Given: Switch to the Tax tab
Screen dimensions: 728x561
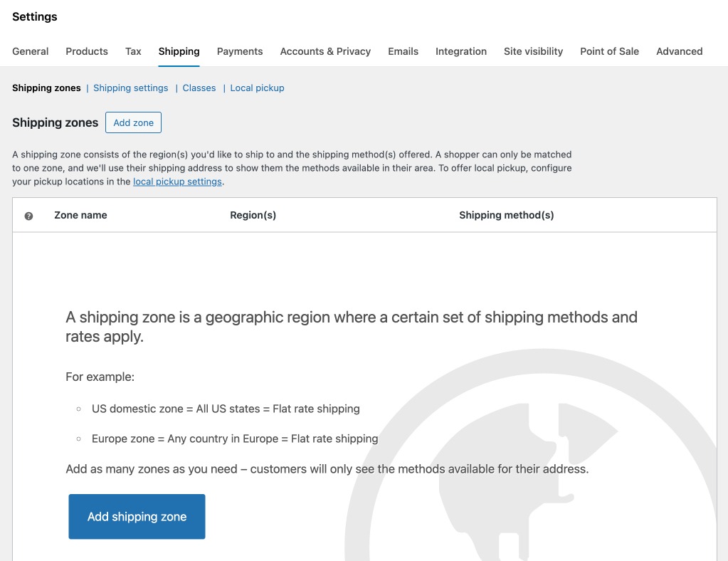Looking at the screenshot, I should point(133,51).
